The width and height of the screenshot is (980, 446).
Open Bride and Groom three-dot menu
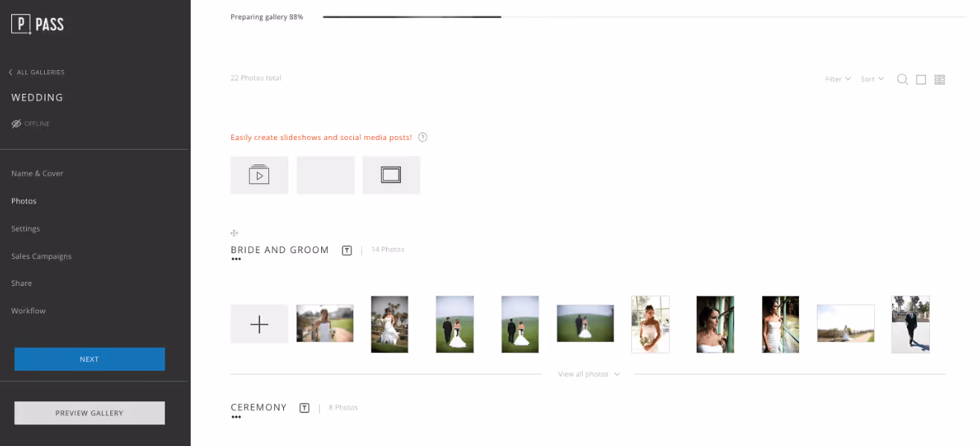tap(236, 259)
